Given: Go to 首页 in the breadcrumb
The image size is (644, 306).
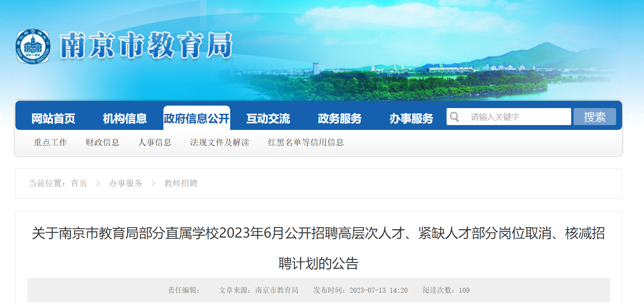Looking at the screenshot, I should (x=79, y=183).
